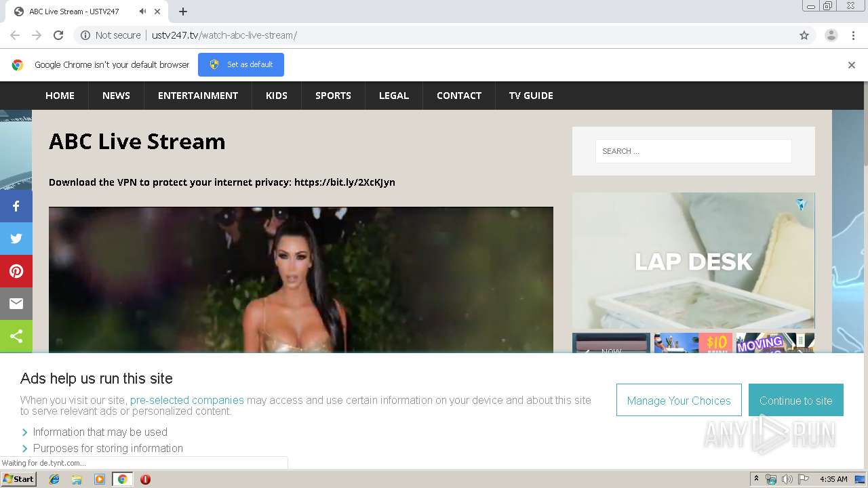This screenshot has height=488, width=868.
Task: Dismiss the default browser infobar
Action: tap(852, 65)
